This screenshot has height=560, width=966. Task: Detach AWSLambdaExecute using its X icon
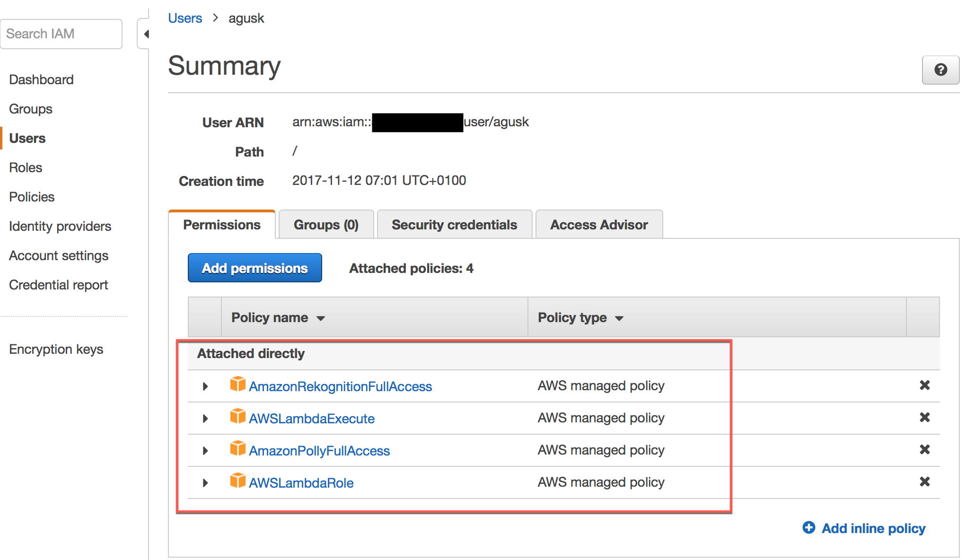pyautogui.click(x=924, y=418)
